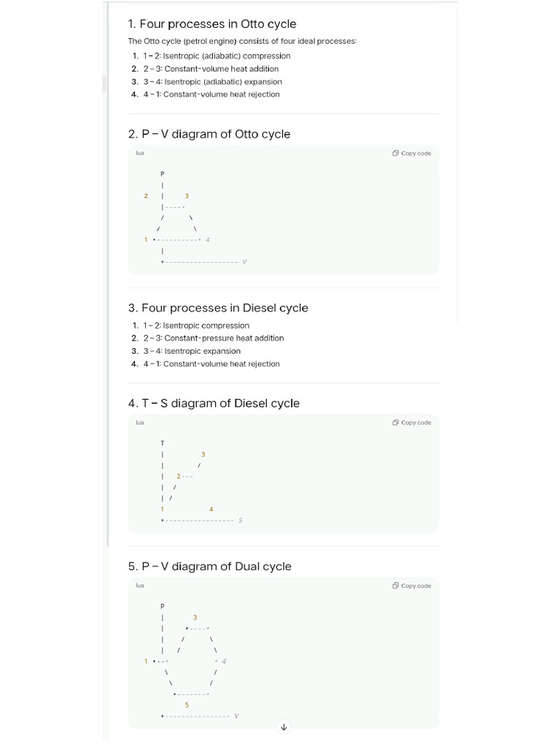Click the "Copy code" text above the Dual cycle diagram
The height and width of the screenshot is (747, 560).
tap(416, 586)
